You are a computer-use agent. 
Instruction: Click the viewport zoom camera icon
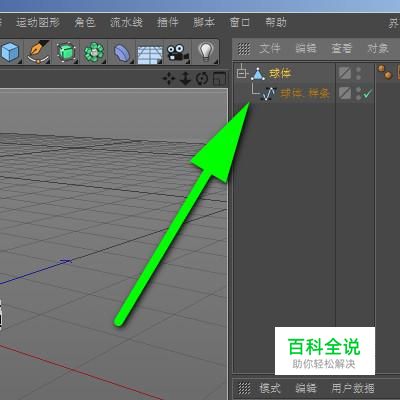(x=185, y=79)
